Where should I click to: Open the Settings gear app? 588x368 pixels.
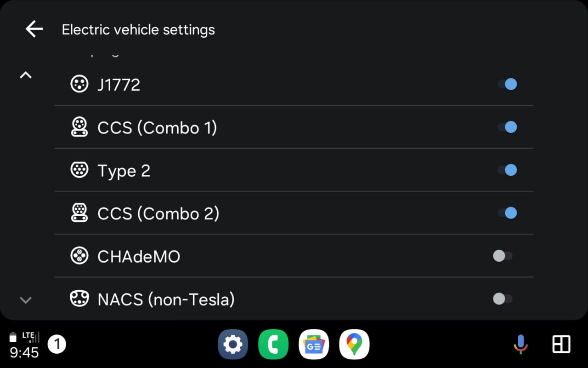[233, 344]
